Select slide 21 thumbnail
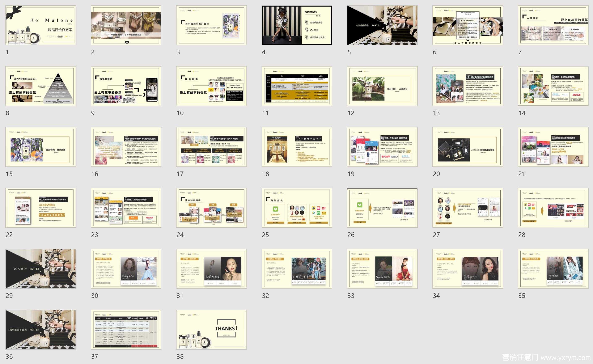Image resolution: width=593 pixels, height=364 pixels. point(553,147)
